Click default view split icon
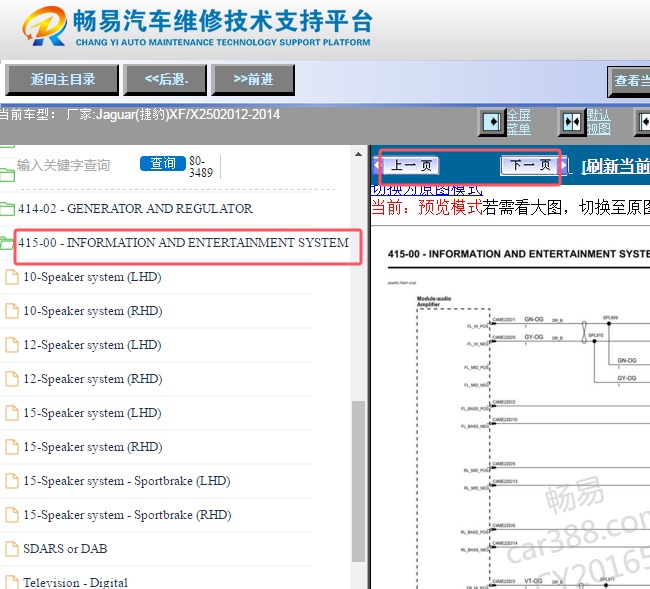Image resolution: width=650 pixels, height=589 pixels. tap(572, 122)
